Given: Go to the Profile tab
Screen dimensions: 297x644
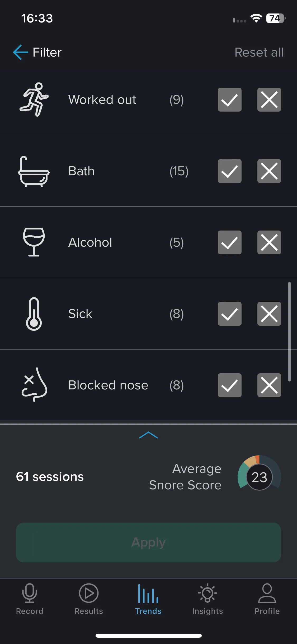Looking at the screenshot, I should click(267, 599).
